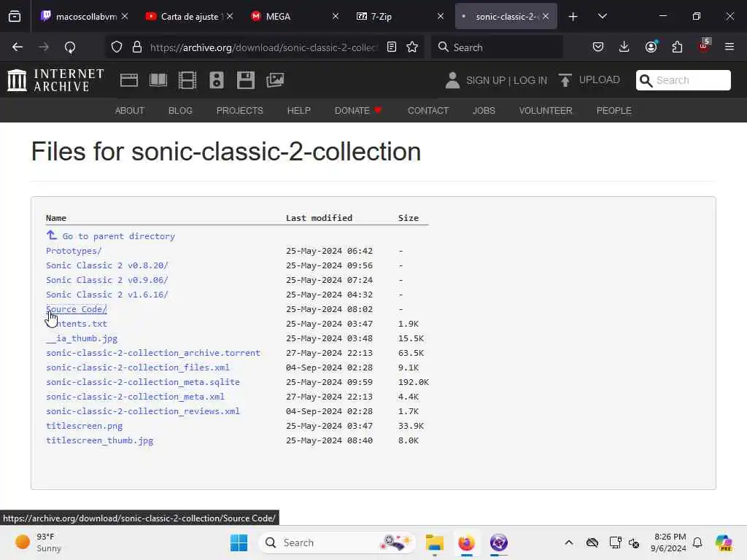Open Firefox account icon
747x560 pixels.
tap(651, 47)
